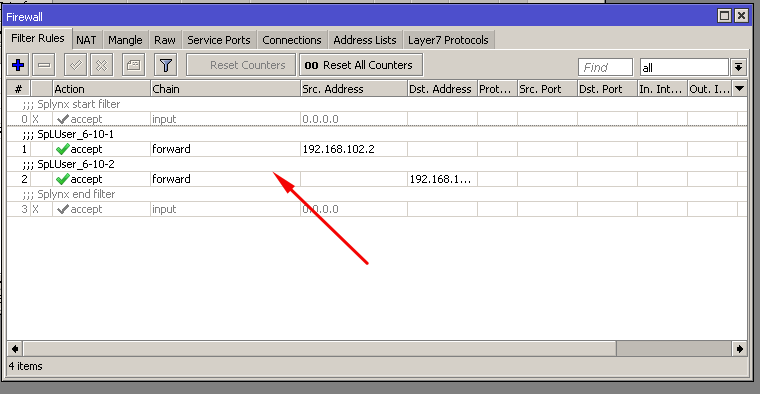This screenshot has width=760, height=394.
Task: Click into the Find search field
Action: click(x=605, y=67)
